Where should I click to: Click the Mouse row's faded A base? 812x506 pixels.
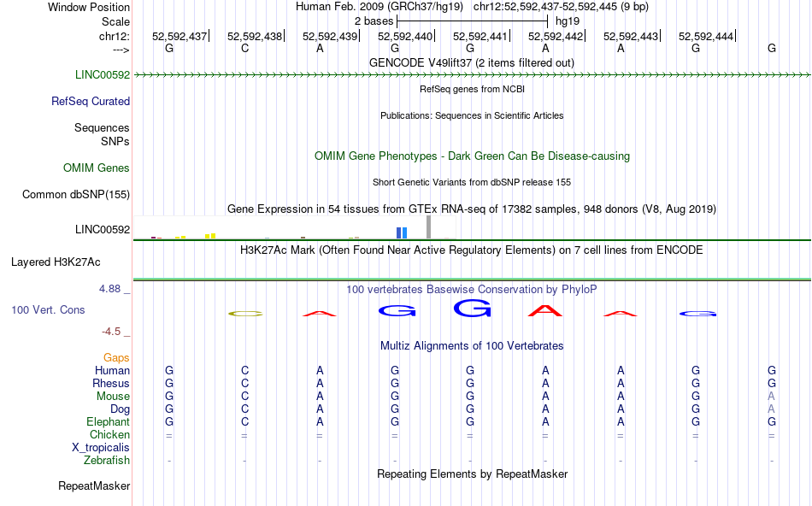tap(772, 397)
